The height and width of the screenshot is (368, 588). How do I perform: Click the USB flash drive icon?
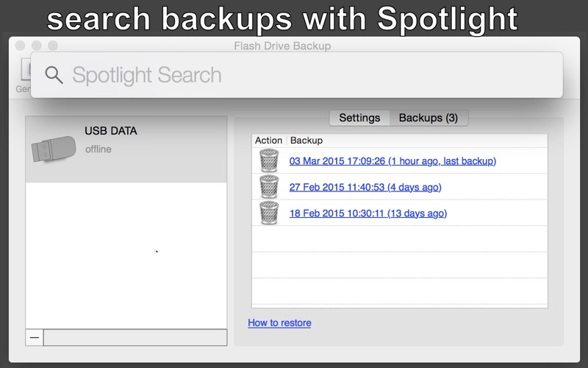pos(54,149)
